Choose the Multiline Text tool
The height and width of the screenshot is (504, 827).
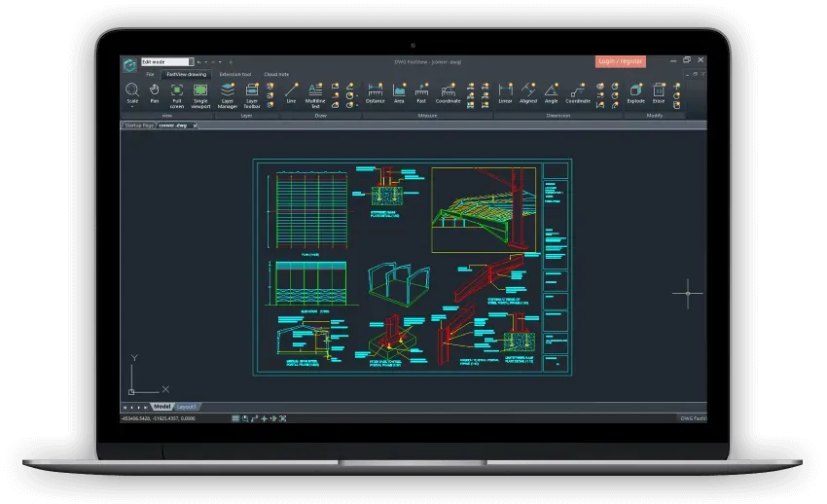coord(315,95)
